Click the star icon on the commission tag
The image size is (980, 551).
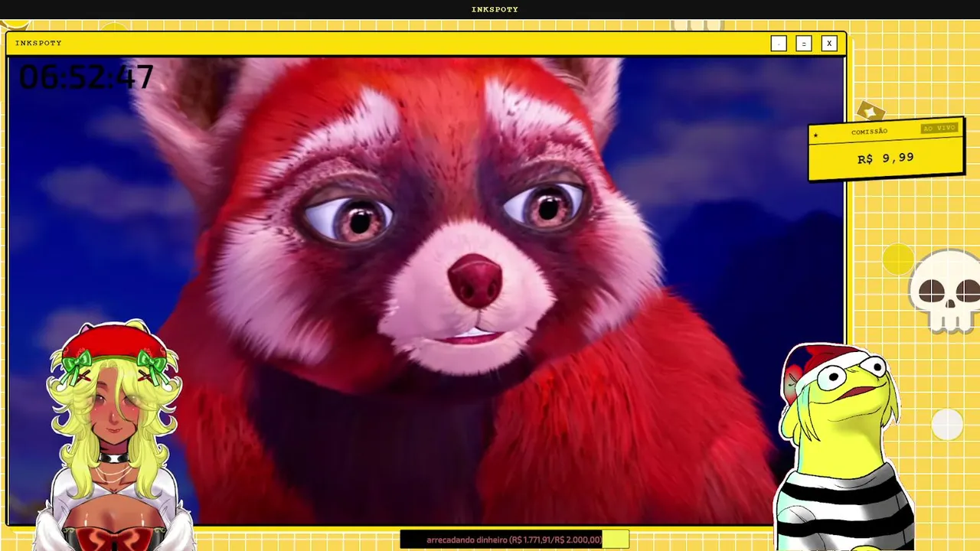point(816,136)
